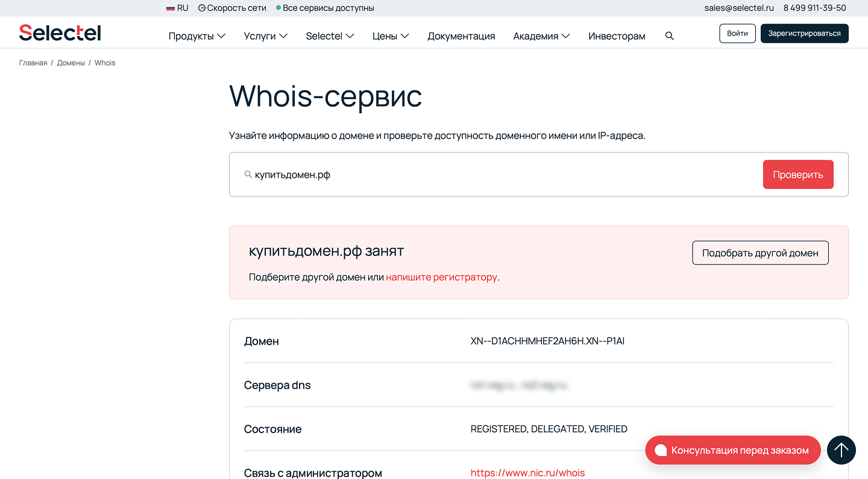
Task: Open the Инвесторам section
Action: pyautogui.click(x=617, y=36)
